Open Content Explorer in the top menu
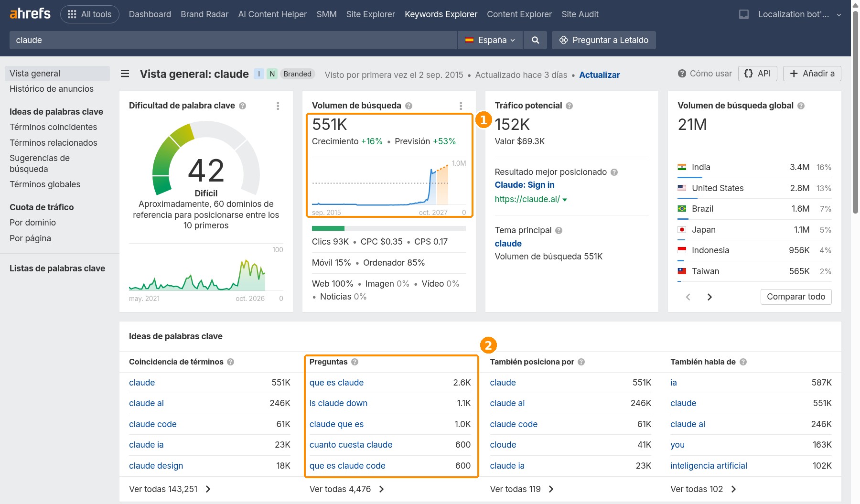Screen dimensions: 860x504 [519, 14]
